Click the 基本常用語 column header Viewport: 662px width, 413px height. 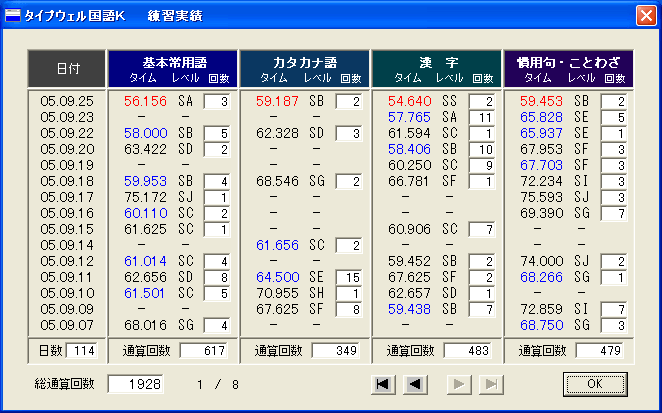tap(173, 69)
